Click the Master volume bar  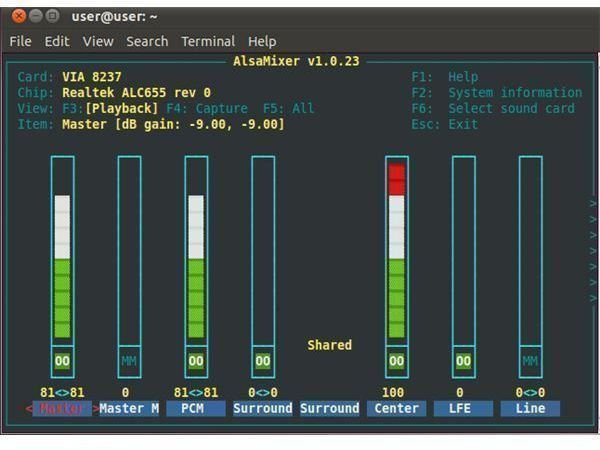[62, 251]
